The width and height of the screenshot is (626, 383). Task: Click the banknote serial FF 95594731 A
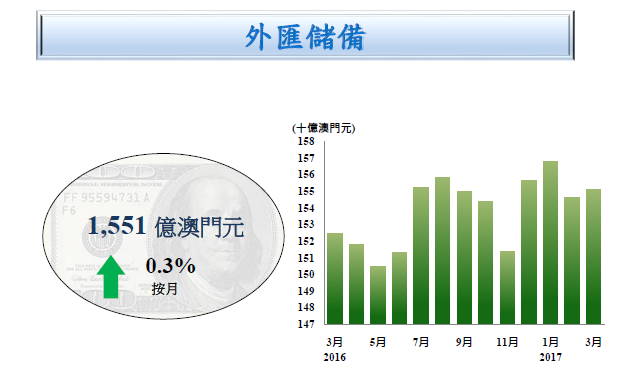[106, 198]
